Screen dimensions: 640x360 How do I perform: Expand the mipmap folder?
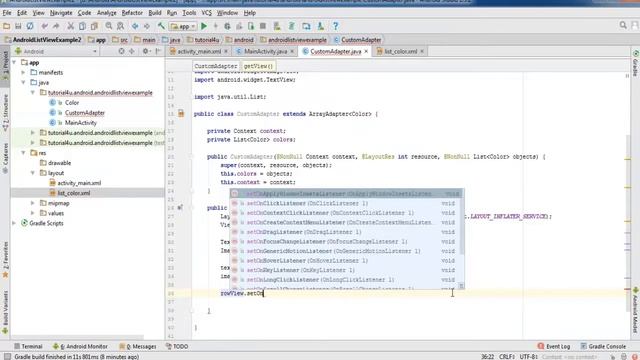pos(33,203)
